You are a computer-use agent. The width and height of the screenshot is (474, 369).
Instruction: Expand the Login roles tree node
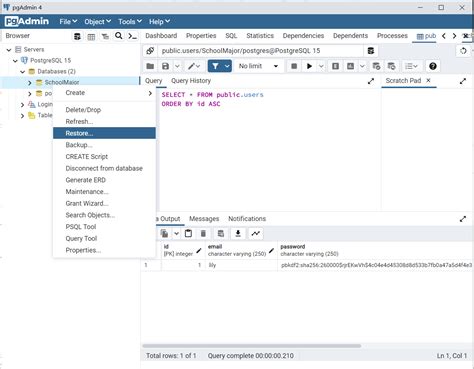click(x=23, y=105)
